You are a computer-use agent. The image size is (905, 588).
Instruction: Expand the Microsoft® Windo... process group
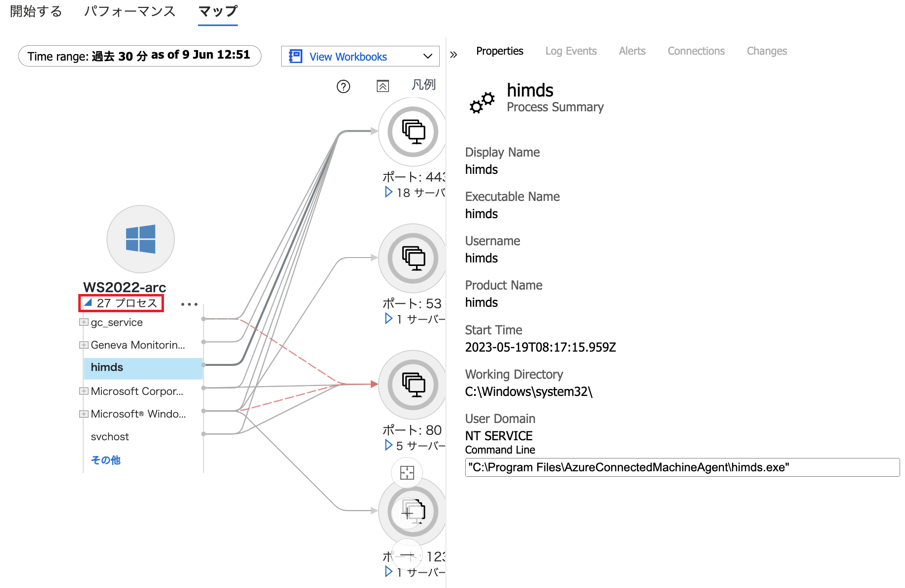[x=84, y=414]
